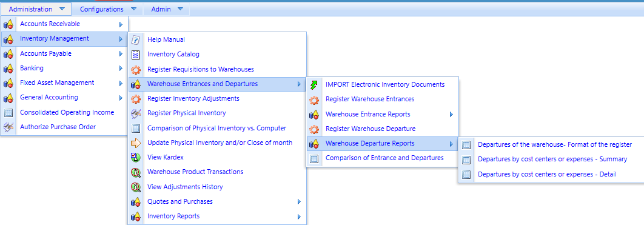Screen dimensions: 644x225
Task: Click the Departures Detail report grid icon
Action: (466, 175)
